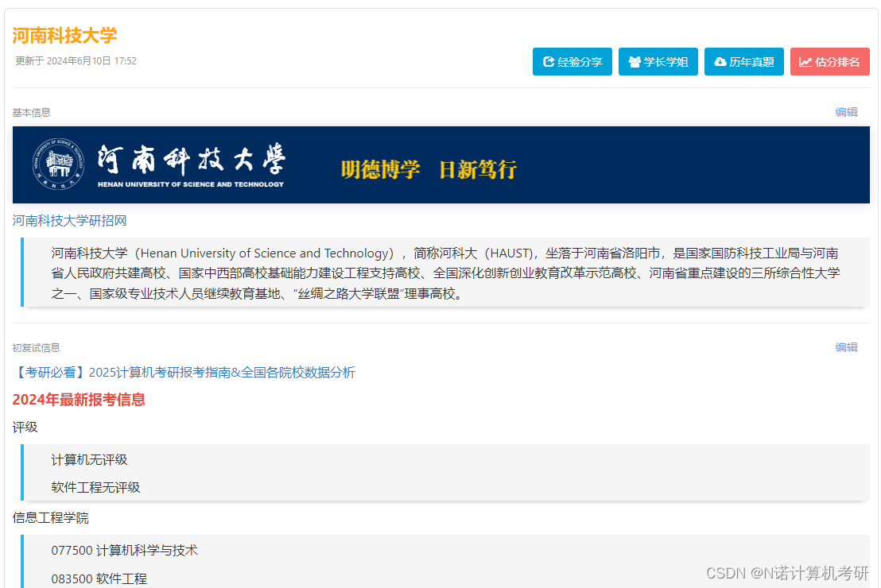The image size is (881, 588).
Task: Click the share icon in 经验分享
Action: tap(549, 62)
